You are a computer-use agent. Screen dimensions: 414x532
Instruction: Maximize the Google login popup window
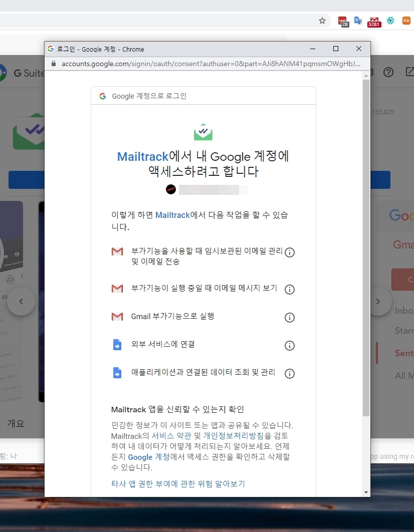[x=336, y=49]
